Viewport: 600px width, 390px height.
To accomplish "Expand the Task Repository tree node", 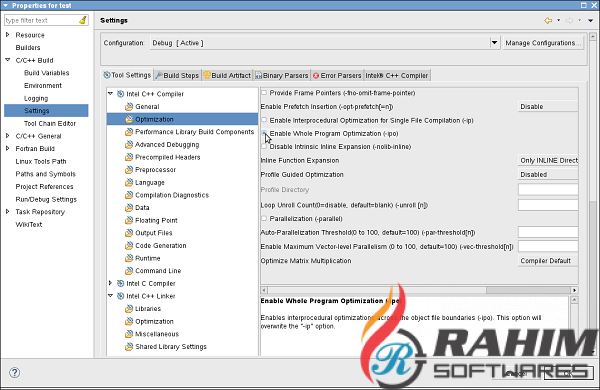I will click(x=7, y=212).
